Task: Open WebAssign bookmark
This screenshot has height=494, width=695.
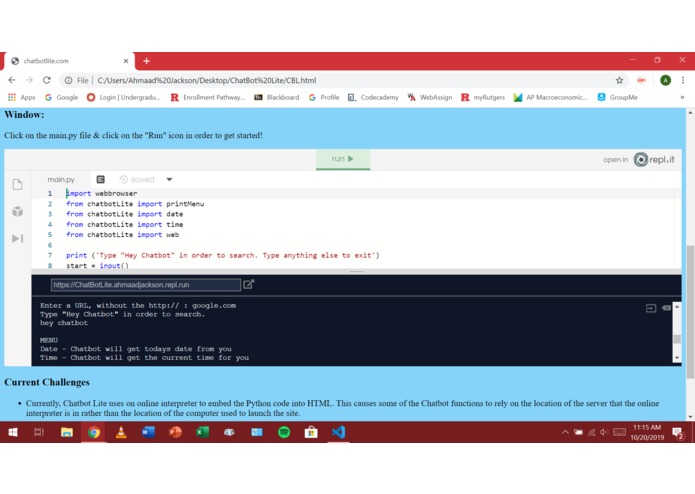Action: (430, 97)
